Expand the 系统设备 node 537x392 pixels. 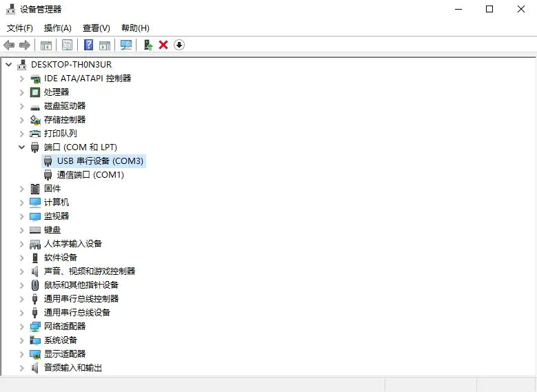[21, 340]
